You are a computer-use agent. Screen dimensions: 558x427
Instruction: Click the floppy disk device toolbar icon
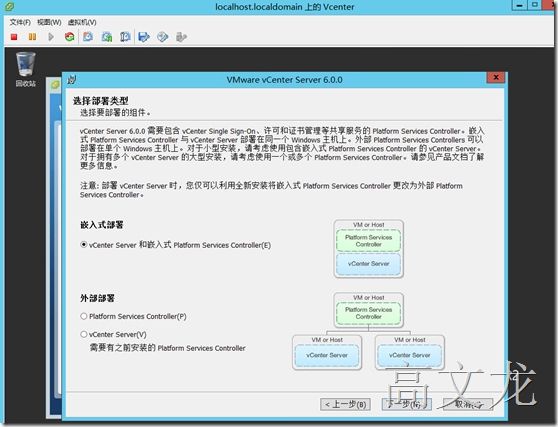[x=144, y=37]
